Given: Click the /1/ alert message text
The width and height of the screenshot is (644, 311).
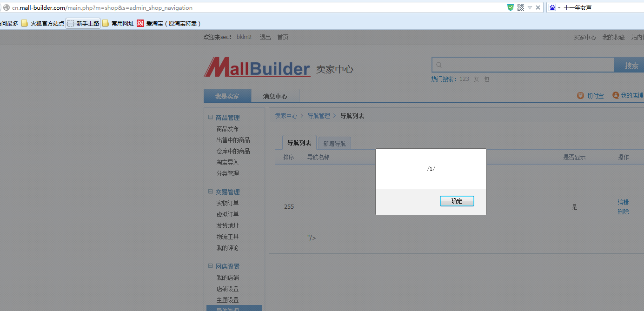Looking at the screenshot, I should [x=431, y=169].
